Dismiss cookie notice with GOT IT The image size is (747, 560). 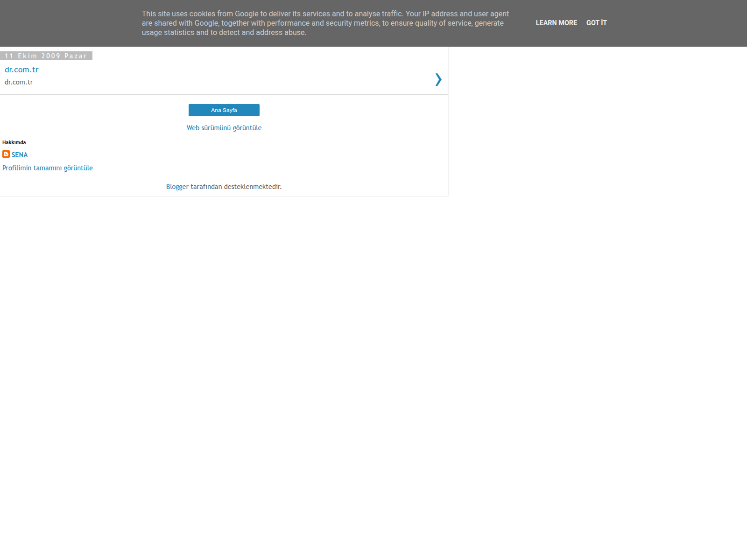point(596,23)
